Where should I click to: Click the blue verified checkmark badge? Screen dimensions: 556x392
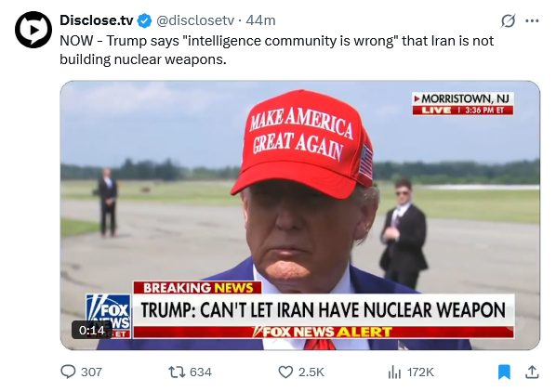click(145, 20)
